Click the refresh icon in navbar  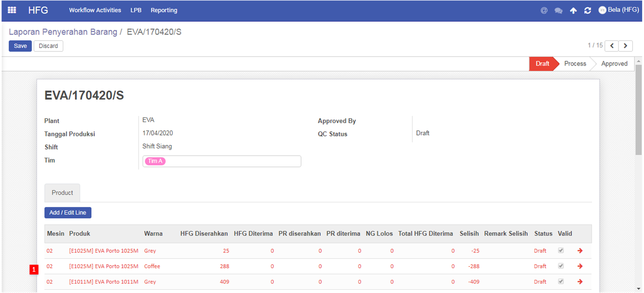[x=587, y=10]
